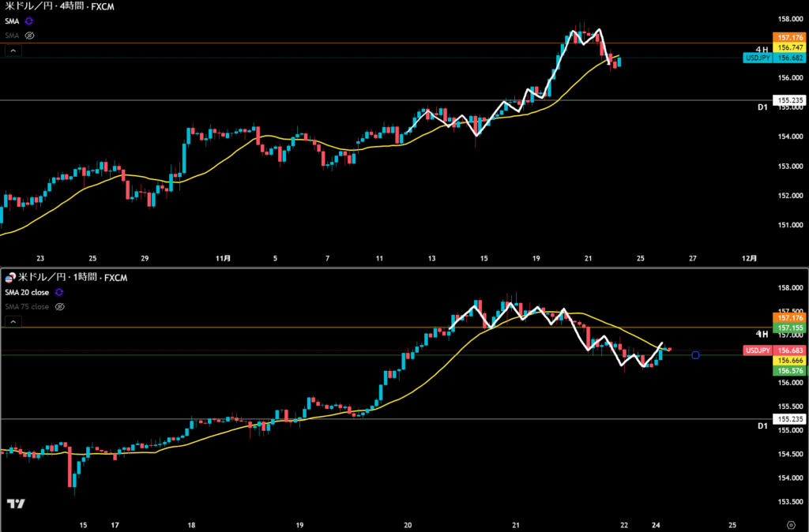Image resolution: width=809 pixels, height=532 pixels.
Task: Click the purple refresh icon next to SMA 20 close
Action: 58,293
